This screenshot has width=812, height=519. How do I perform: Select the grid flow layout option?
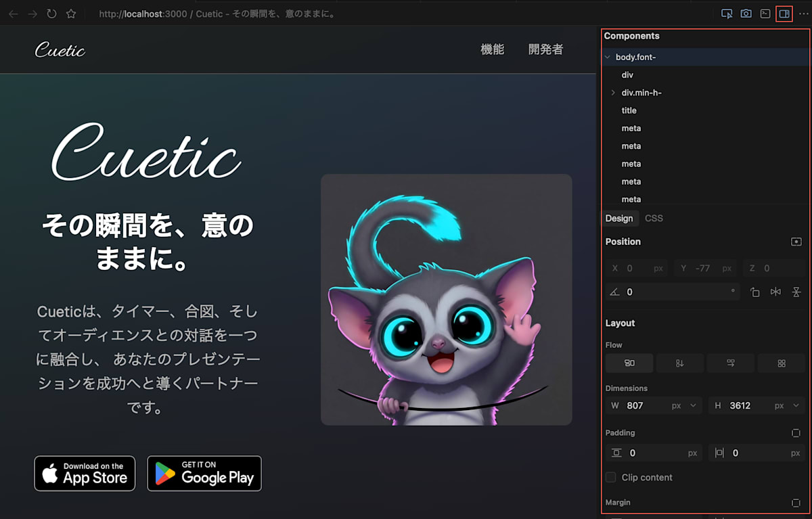[782, 363]
